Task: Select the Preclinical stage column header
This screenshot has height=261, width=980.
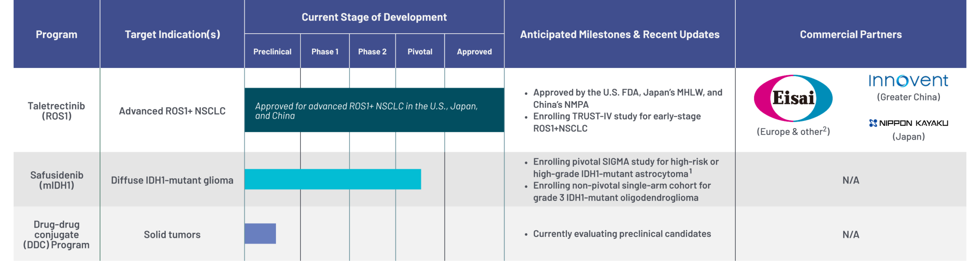Action: [272, 52]
